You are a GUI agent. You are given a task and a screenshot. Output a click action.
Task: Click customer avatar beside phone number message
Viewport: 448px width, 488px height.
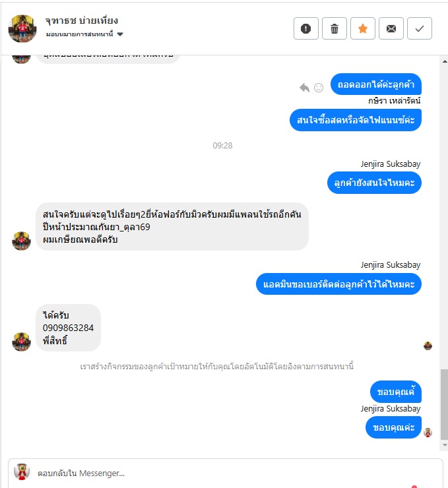point(22,342)
